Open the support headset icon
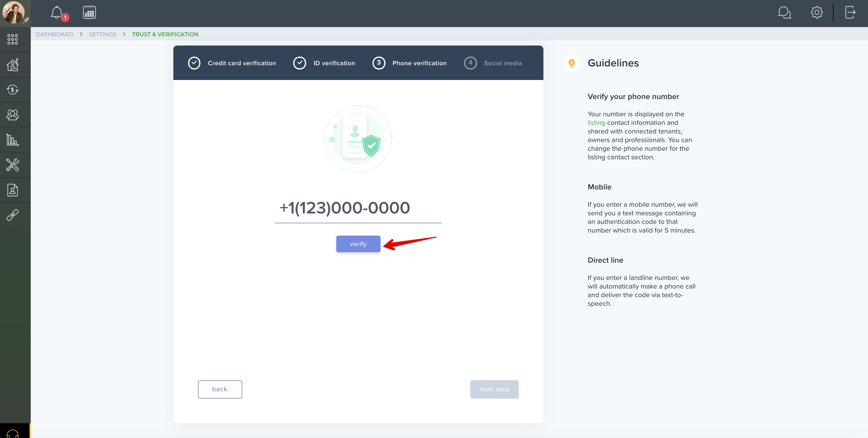Image resolution: width=868 pixels, height=438 pixels. pyautogui.click(x=13, y=433)
